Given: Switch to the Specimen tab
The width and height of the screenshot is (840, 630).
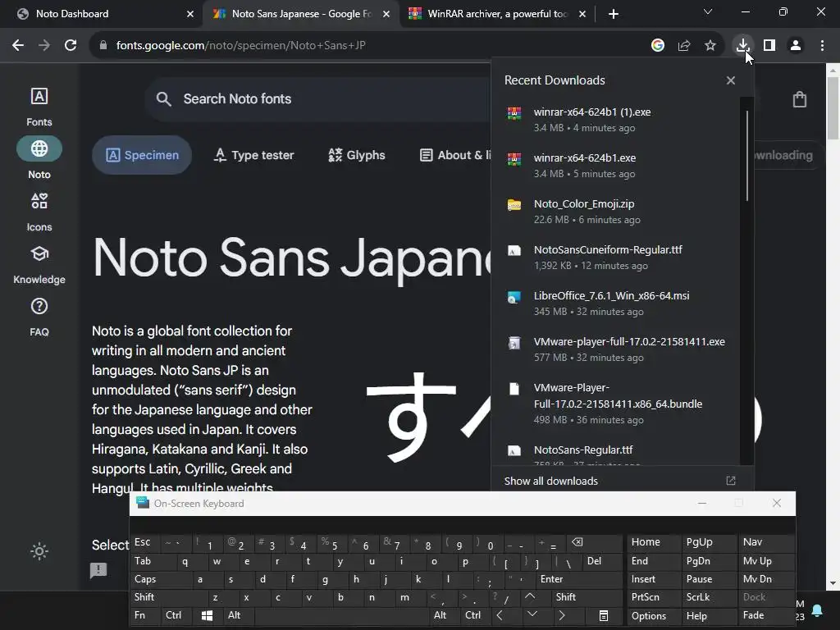Looking at the screenshot, I should click(x=142, y=155).
